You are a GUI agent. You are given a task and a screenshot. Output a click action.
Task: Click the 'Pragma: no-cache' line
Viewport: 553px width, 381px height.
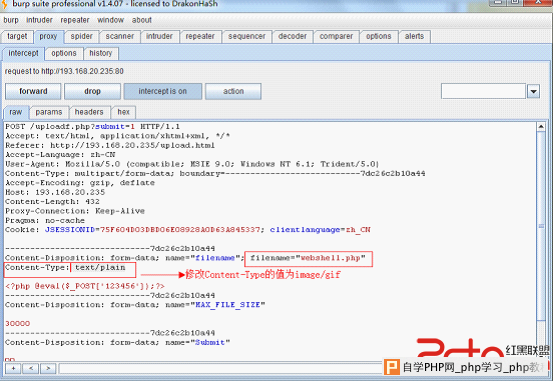(x=45, y=220)
